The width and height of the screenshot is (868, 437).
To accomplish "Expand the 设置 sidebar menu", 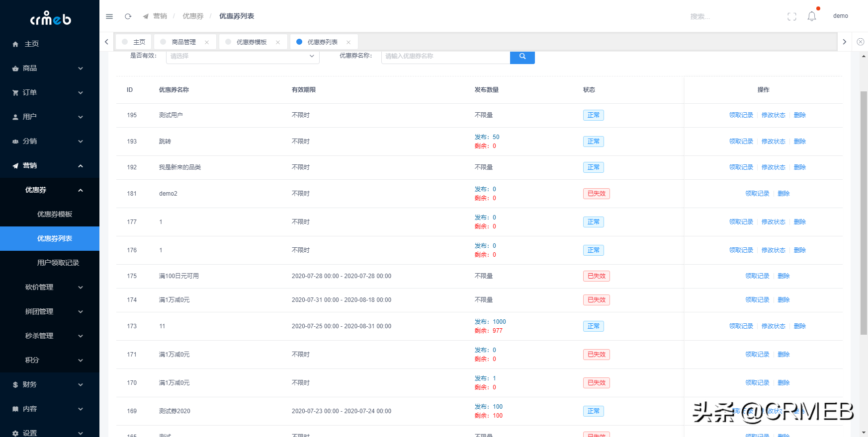I will pyautogui.click(x=50, y=430).
